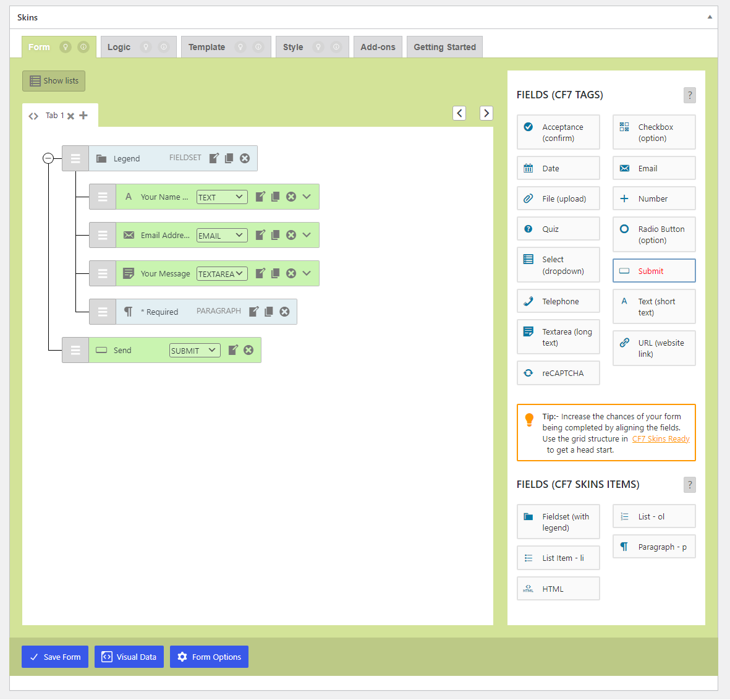Toggle the Show lists view
The image size is (730, 700).
tap(54, 81)
